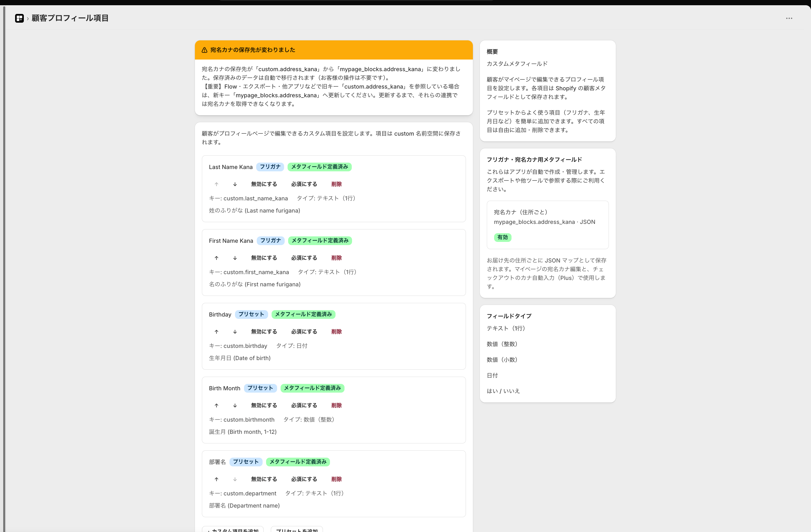Click the フィールドタイプ heading
811x532 pixels.
509,316
